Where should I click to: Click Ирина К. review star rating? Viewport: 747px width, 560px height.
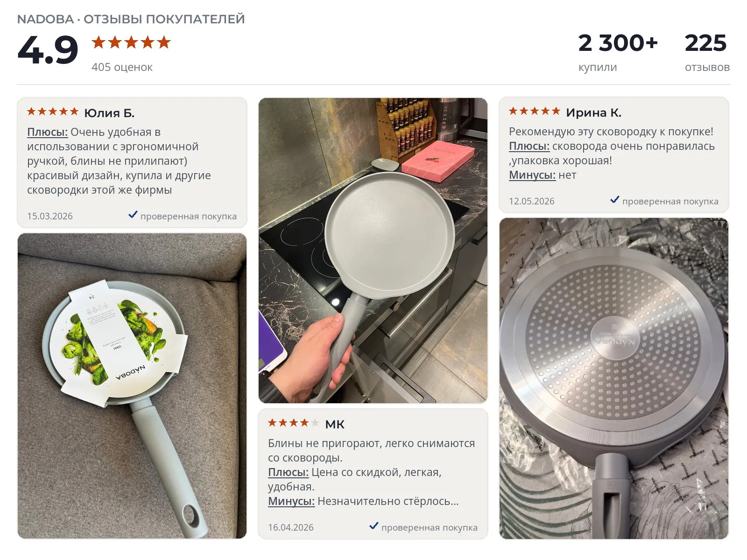[535, 111]
